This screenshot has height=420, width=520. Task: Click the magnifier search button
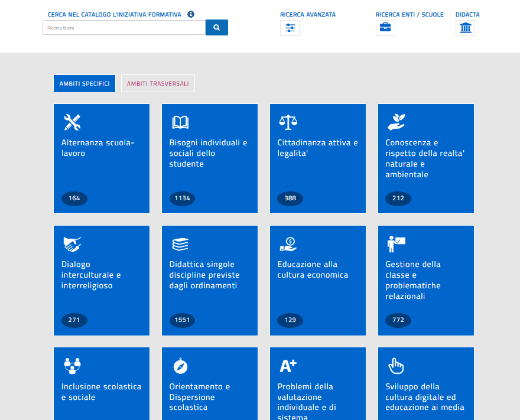(216, 28)
